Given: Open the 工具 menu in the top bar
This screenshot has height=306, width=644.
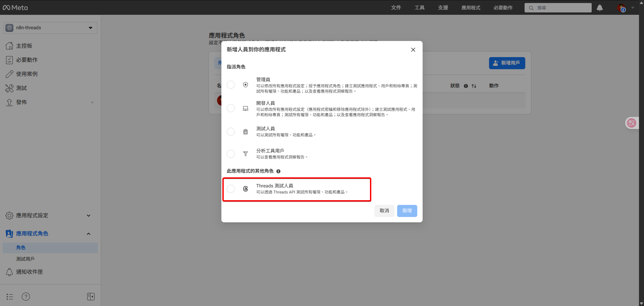Looking at the screenshot, I should click(419, 7).
